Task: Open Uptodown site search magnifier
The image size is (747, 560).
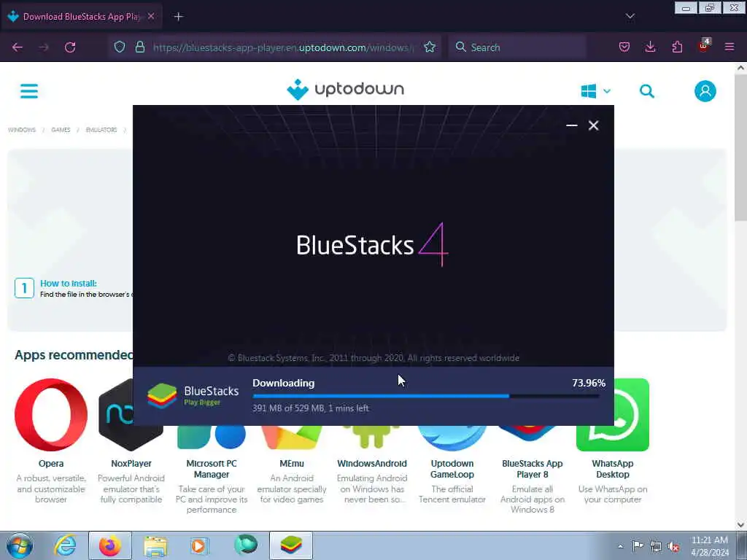Action: coord(647,91)
